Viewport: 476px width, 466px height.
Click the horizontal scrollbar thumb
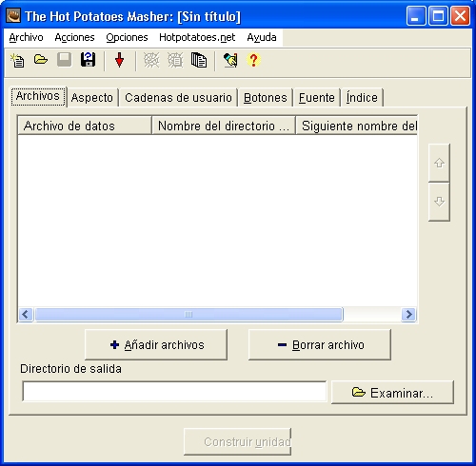click(x=188, y=315)
